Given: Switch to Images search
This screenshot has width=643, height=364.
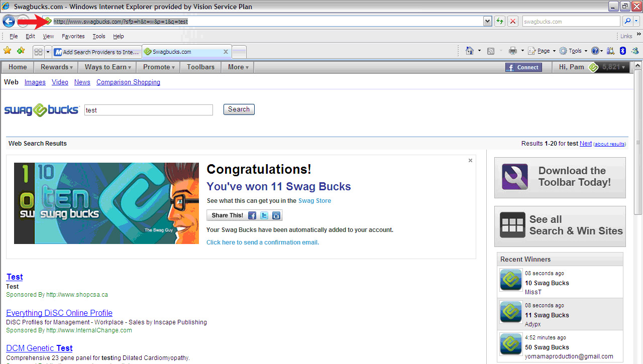Looking at the screenshot, I should (x=35, y=82).
